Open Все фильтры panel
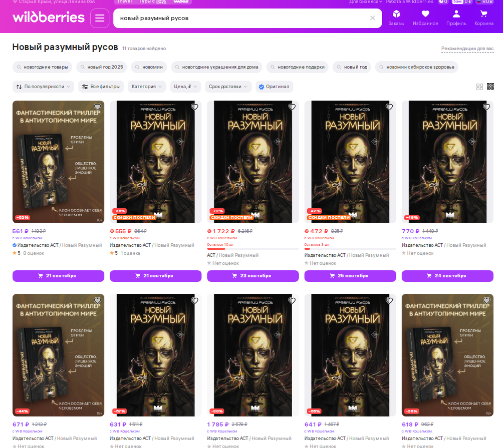Image resolution: width=503 pixels, height=448 pixels. point(101,87)
